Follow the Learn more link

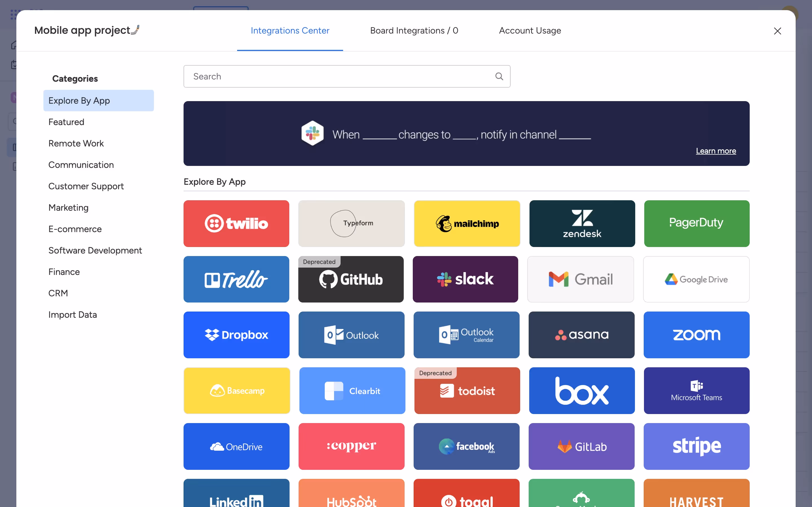pyautogui.click(x=716, y=151)
